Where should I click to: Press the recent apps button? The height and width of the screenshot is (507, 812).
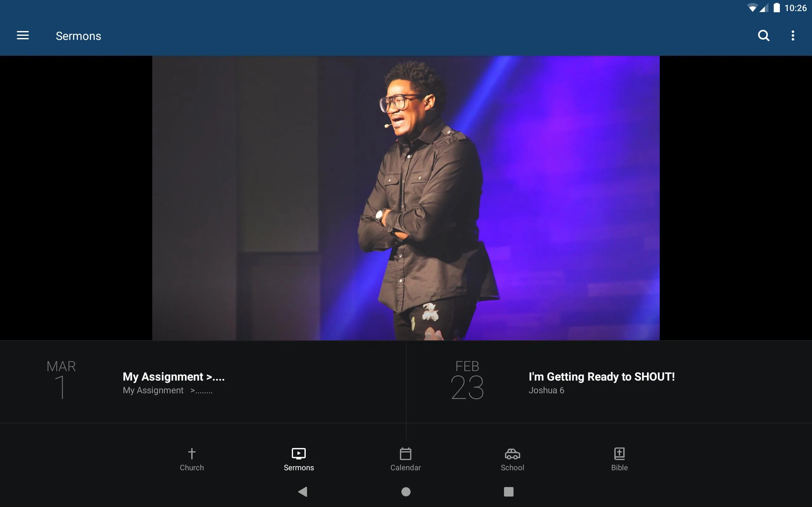coord(507,491)
